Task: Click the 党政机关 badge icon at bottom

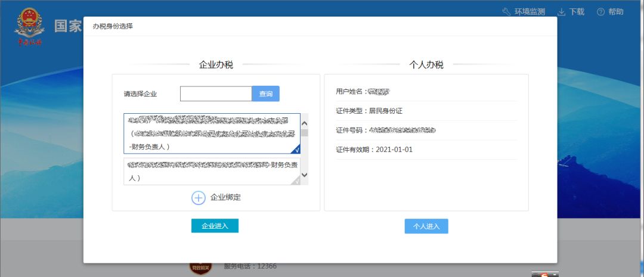Action: pyautogui.click(x=199, y=269)
